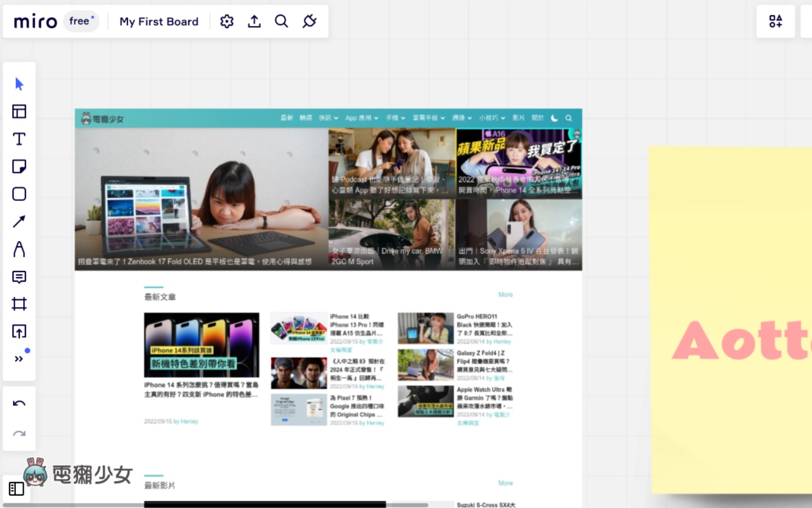Click the Redo arrow
This screenshot has width=812, height=508.
tap(19, 433)
